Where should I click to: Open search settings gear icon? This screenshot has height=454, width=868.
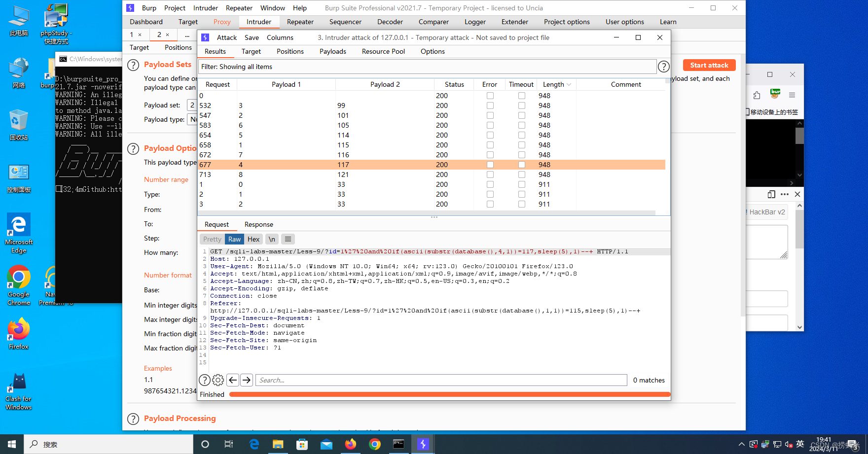click(218, 380)
